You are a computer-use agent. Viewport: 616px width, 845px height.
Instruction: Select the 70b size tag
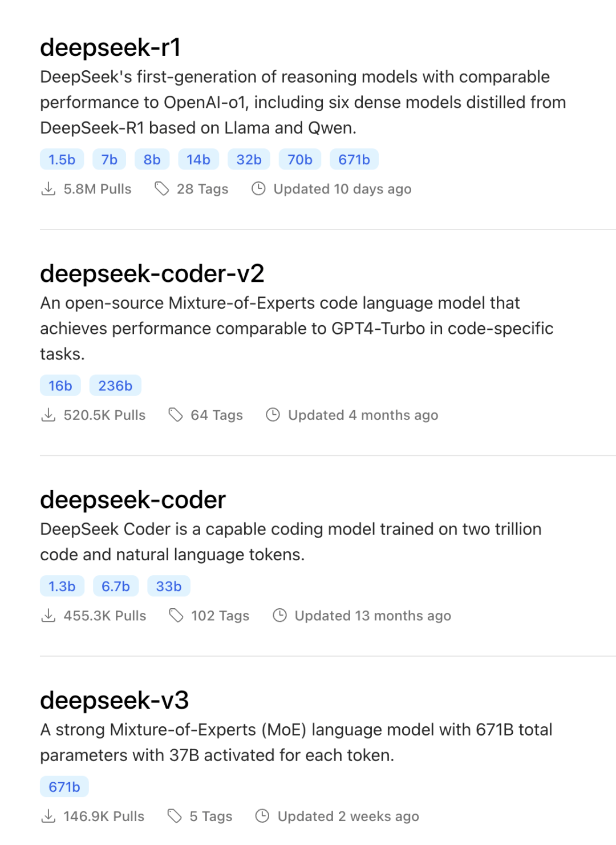pos(300,160)
